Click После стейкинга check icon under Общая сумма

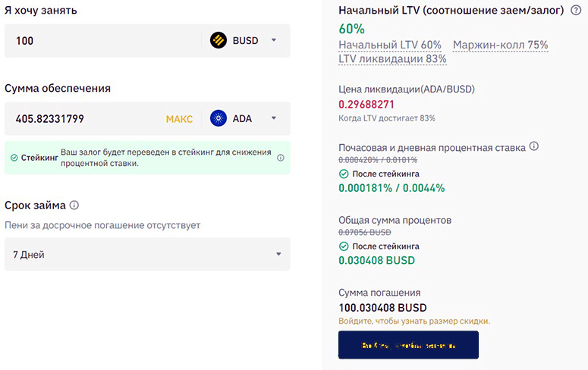[x=344, y=246]
